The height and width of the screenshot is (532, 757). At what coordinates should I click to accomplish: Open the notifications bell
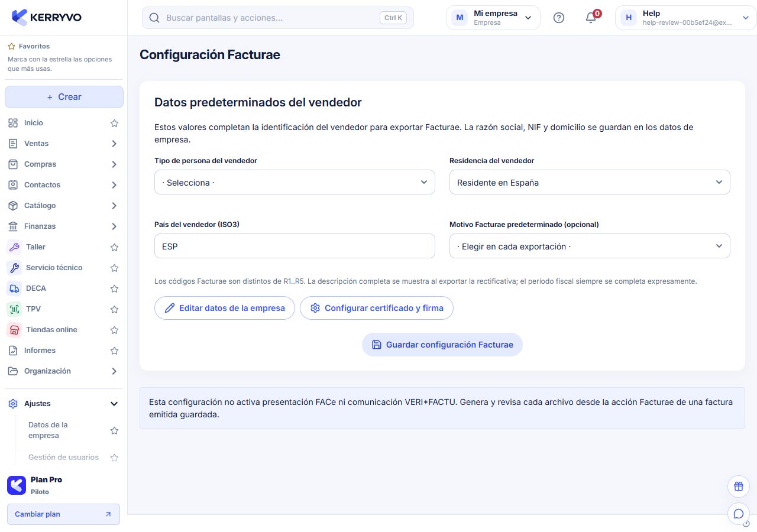tap(591, 18)
